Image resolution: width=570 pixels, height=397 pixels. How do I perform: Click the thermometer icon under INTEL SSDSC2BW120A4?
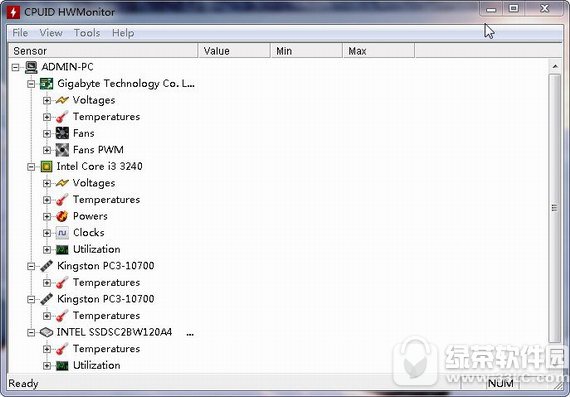pos(62,349)
